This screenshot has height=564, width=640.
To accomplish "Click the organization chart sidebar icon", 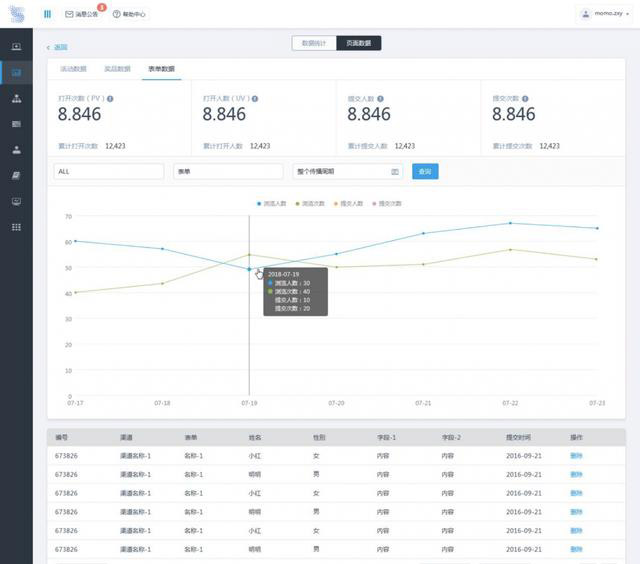I will click(x=16, y=99).
